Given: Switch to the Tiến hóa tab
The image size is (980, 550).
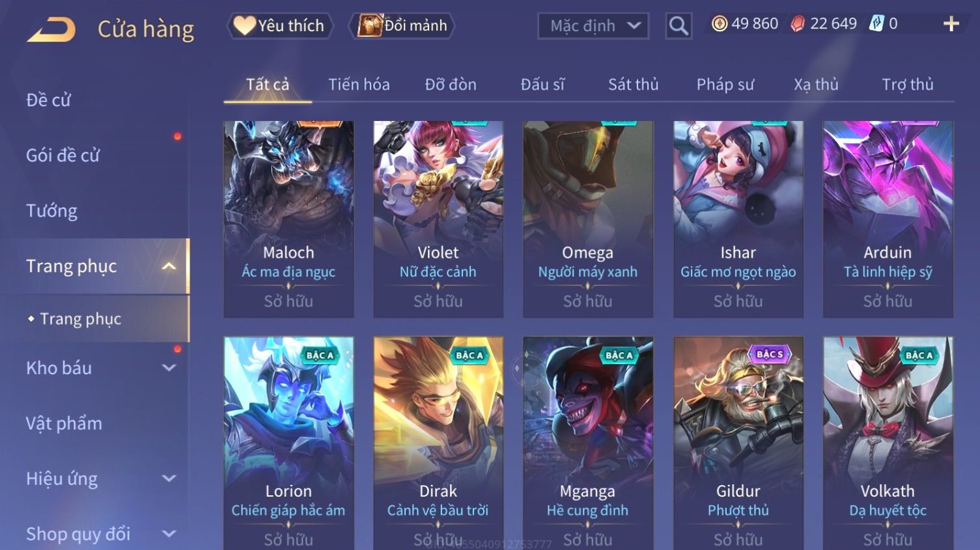Looking at the screenshot, I should [x=359, y=85].
